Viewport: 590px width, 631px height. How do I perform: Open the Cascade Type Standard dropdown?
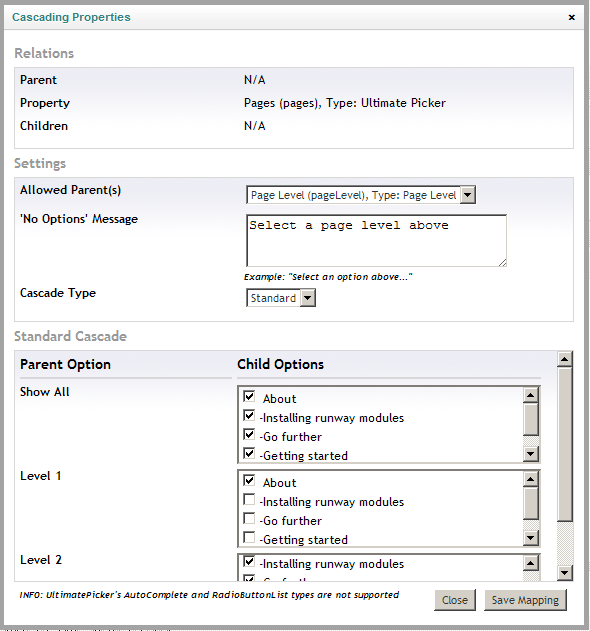[x=281, y=298]
